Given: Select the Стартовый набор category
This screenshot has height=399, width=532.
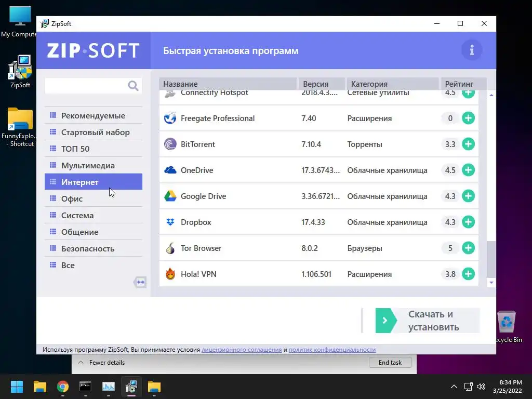Looking at the screenshot, I should click(x=94, y=132).
